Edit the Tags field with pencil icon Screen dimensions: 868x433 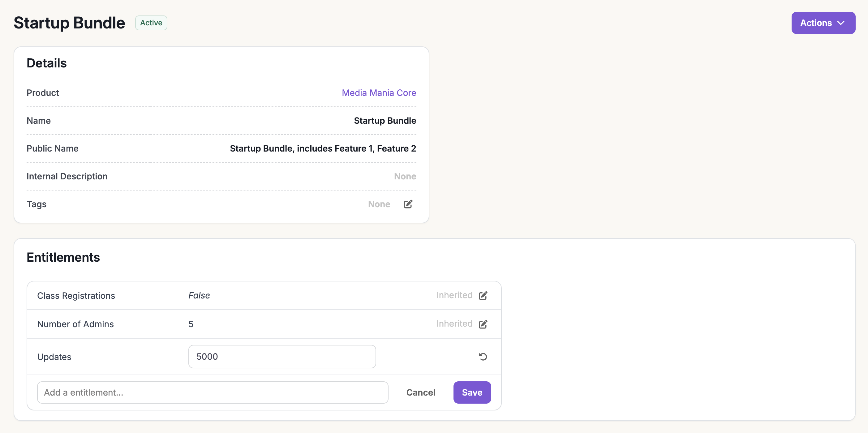click(408, 204)
